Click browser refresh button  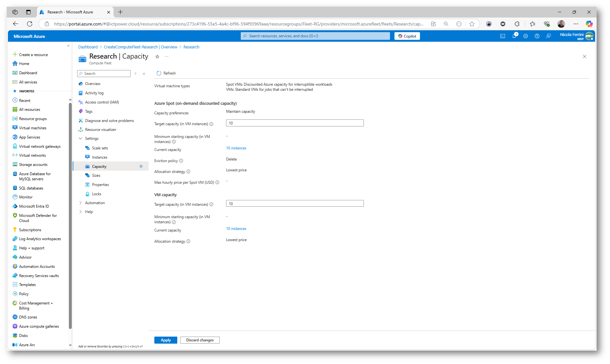coord(30,24)
